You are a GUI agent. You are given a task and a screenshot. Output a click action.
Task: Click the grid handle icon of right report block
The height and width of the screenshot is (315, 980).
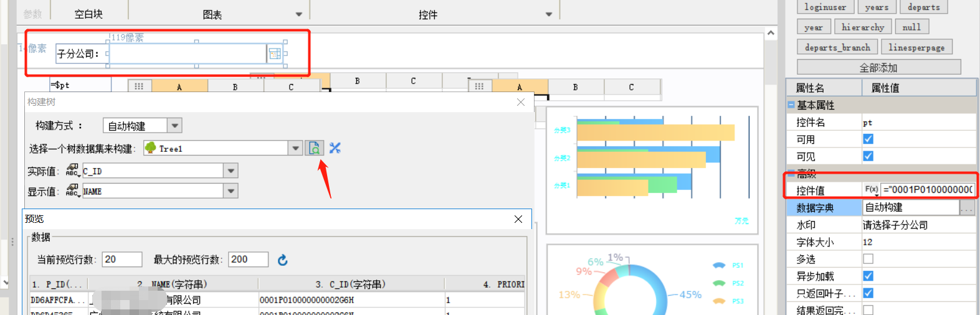[x=479, y=87]
